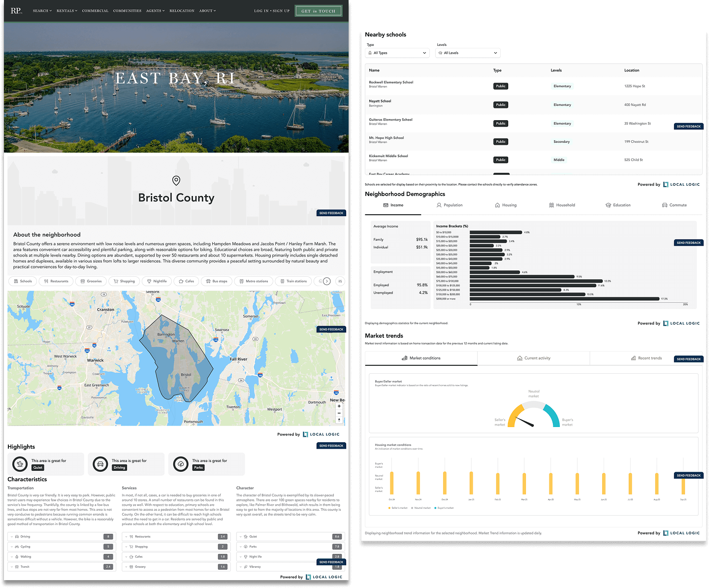Click the Restaurants amenity chip icon
This screenshot has height=588, width=710.
pyautogui.click(x=46, y=281)
